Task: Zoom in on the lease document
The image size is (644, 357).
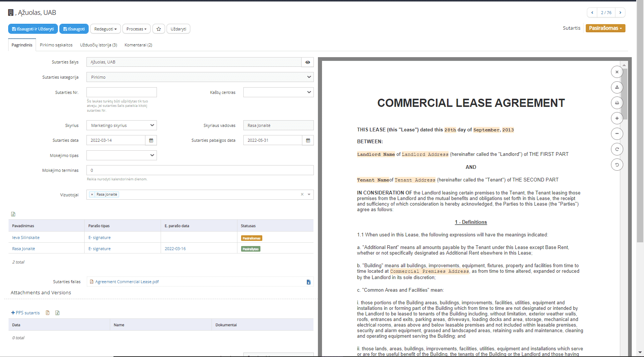Action: [x=617, y=118]
